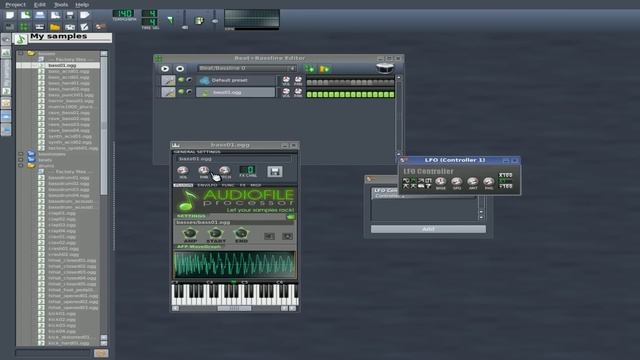This screenshot has width=640, height=360.
Task: Open an existing project via toolbar
Action: (40, 15)
